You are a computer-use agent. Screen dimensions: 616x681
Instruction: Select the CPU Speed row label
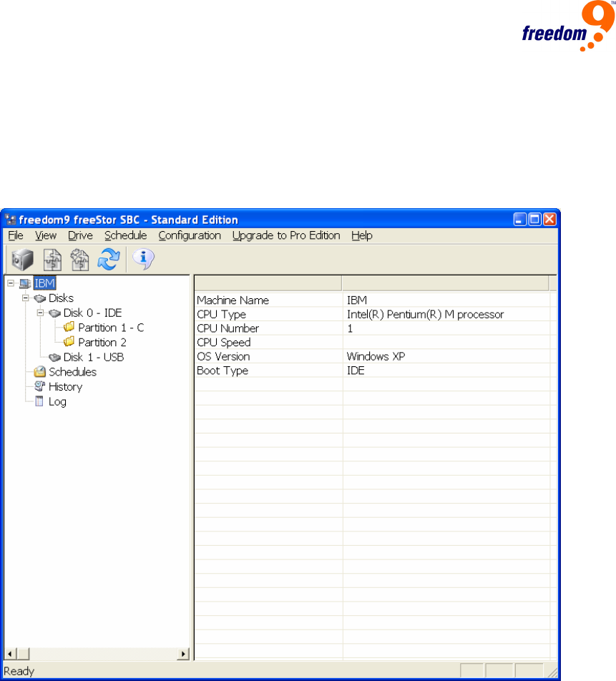click(224, 342)
